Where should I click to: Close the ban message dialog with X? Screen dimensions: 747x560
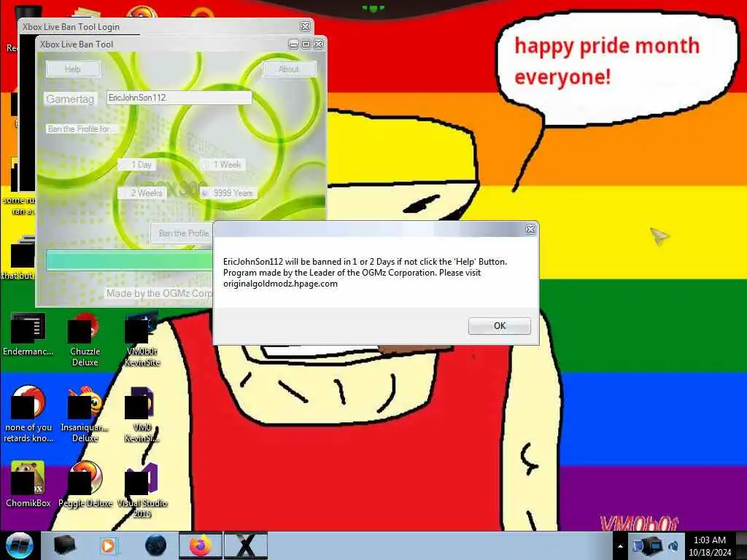(530, 230)
